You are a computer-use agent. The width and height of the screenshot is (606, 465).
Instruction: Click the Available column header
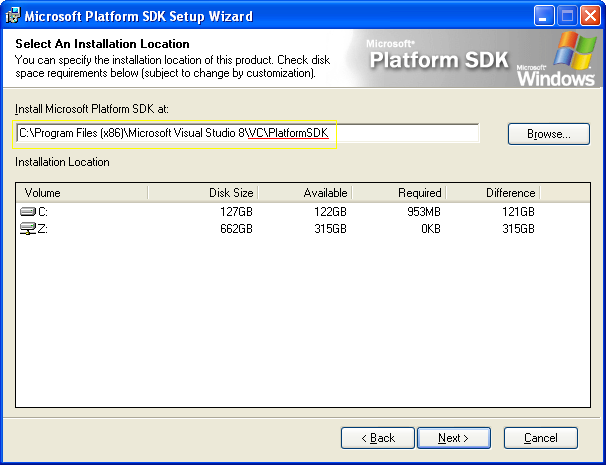(x=300, y=193)
